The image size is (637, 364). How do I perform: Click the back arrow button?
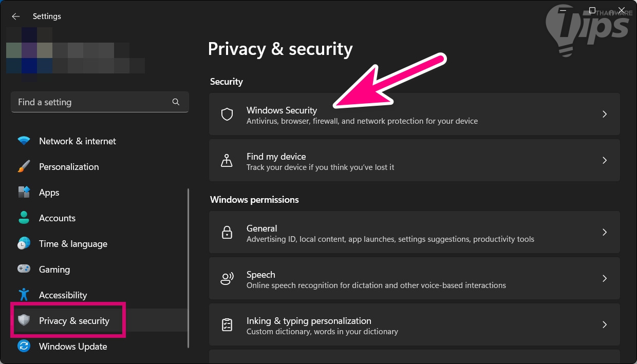pos(16,16)
